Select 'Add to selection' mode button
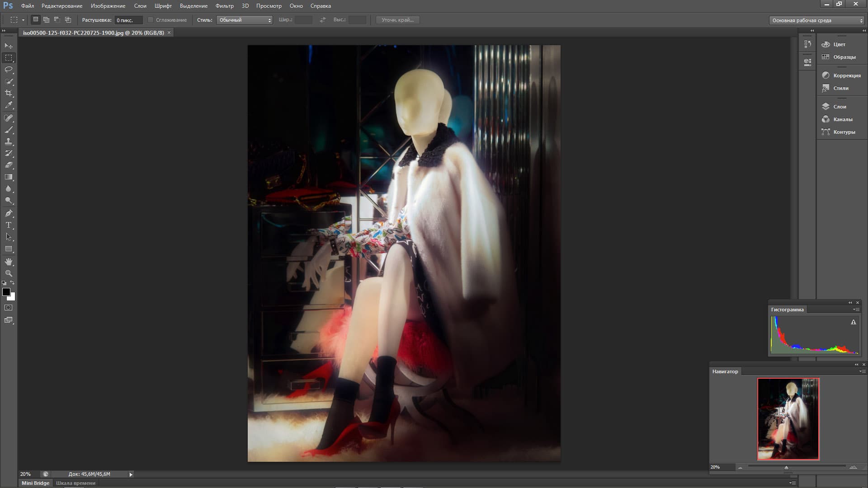Screen dimensions: 868x488 pos(46,20)
